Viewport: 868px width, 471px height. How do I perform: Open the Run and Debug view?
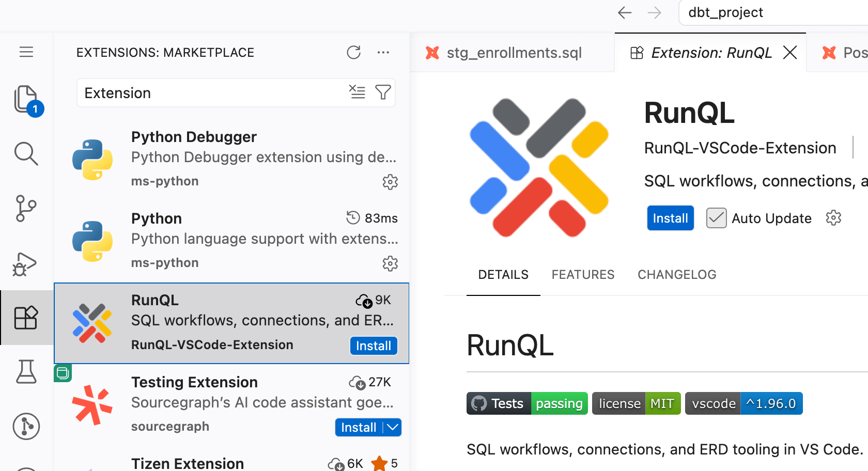pos(25,264)
